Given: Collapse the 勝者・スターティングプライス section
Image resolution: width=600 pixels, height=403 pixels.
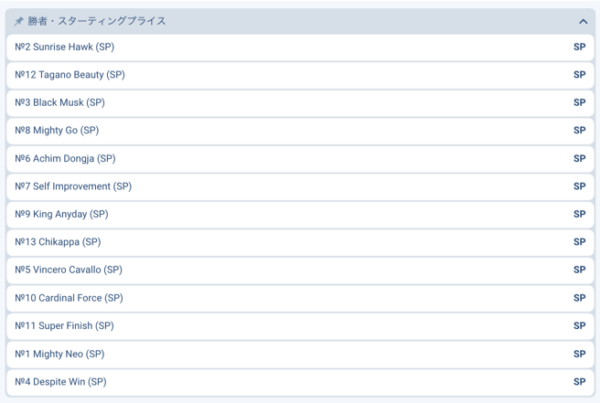Looking at the screenshot, I should click(x=583, y=21).
